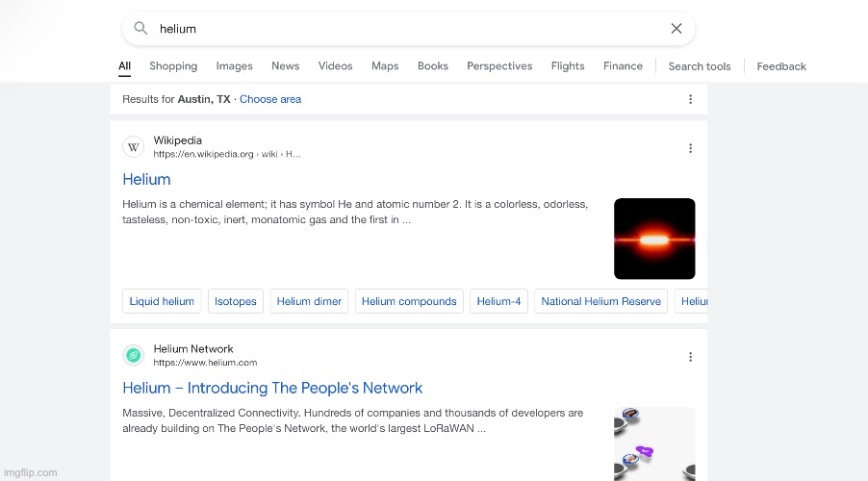868x481 pixels.
Task: Switch to the Images tab
Action: 234,66
